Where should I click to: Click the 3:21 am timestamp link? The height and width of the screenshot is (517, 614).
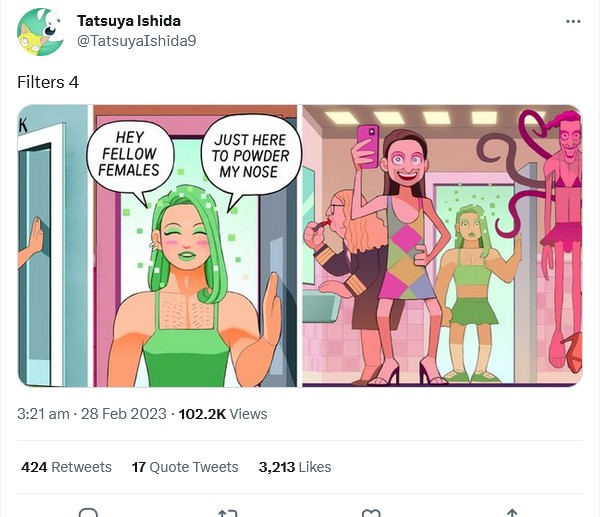pos(43,414)
